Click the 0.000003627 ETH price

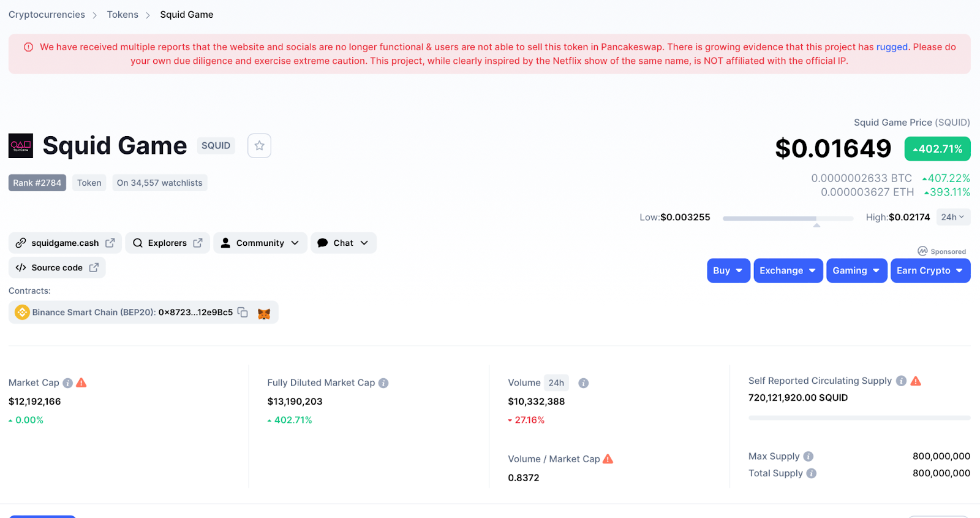click(867, 192)
